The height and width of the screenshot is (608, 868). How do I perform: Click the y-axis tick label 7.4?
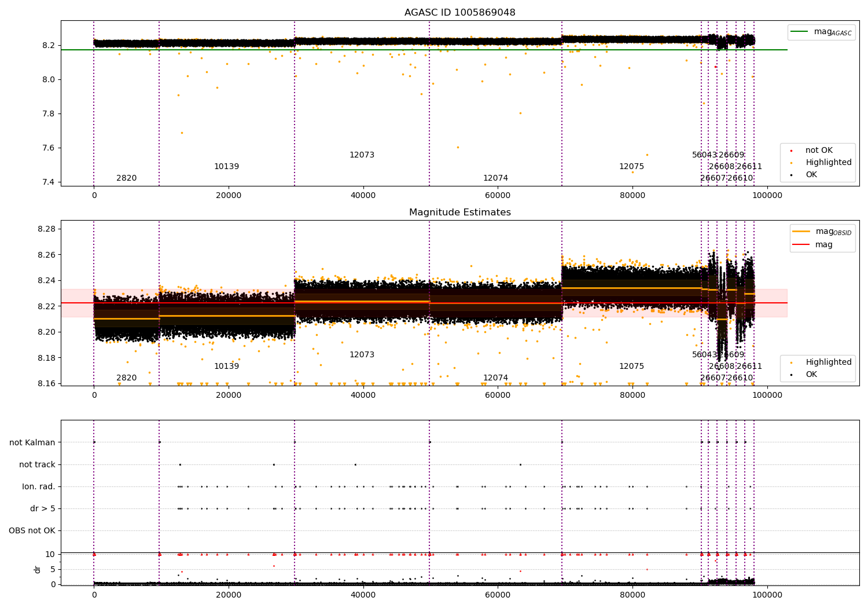click(49, 182)
